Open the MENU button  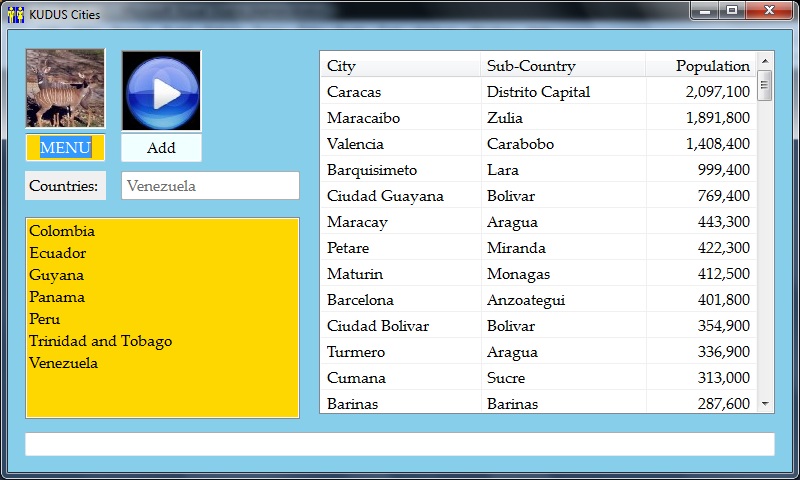pyautogui.click(x=65, y=148)
